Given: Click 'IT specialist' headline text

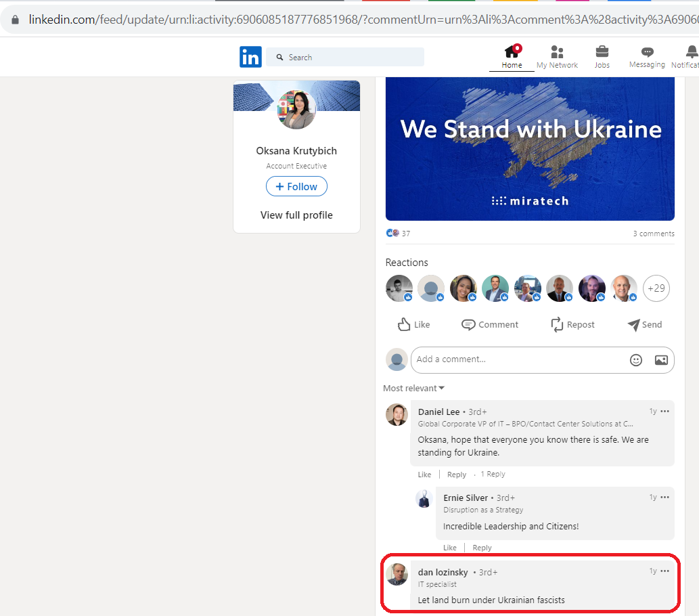Looking at the screenshot, I should click(x=437, y=584).
